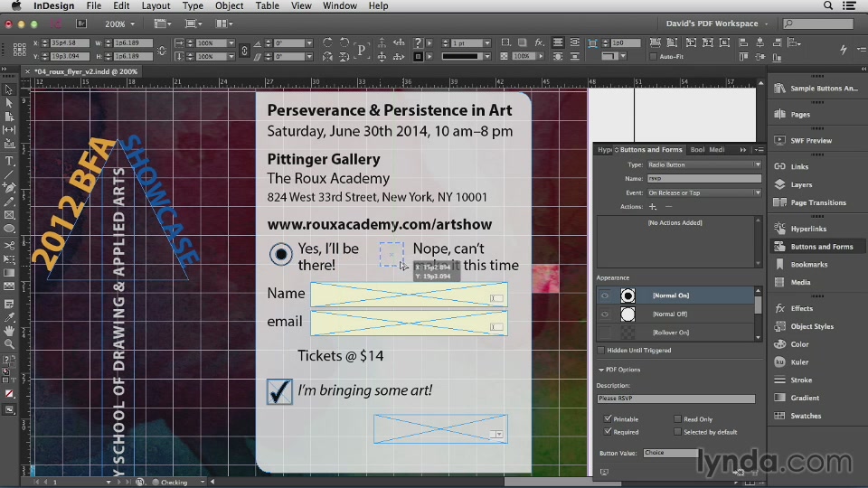Click the Description field Please RSVP

[x=675, y=399]
